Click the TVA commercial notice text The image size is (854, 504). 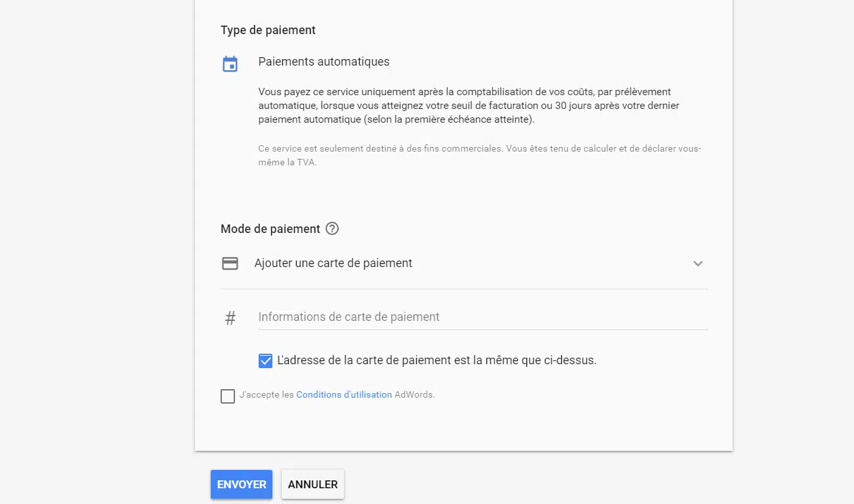tap(479, 156)
